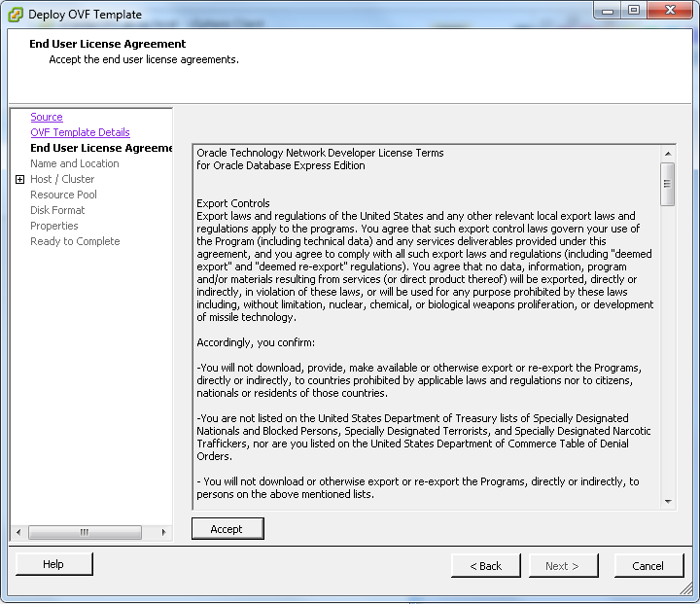The height and width of the screenshot is (604, 700).
Task: Click the steps pane scroll left arrow
Action: 18,532
